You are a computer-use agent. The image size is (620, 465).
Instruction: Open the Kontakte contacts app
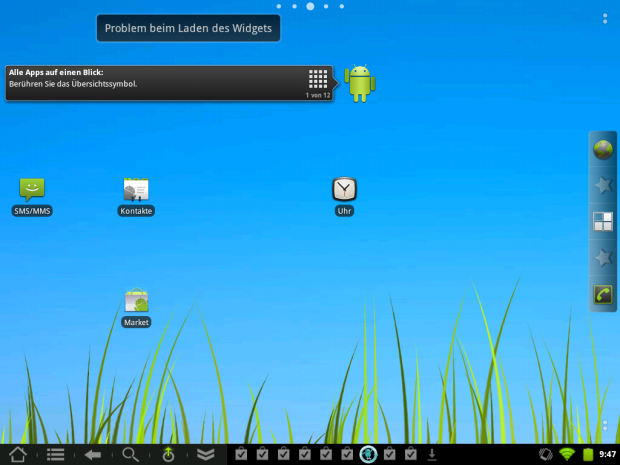136,197
